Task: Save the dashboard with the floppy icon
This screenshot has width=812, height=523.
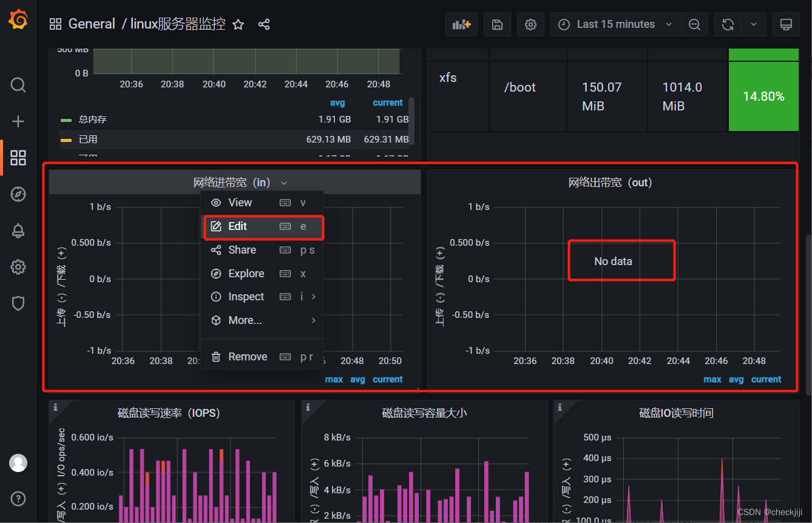Action: pos(497,24)
